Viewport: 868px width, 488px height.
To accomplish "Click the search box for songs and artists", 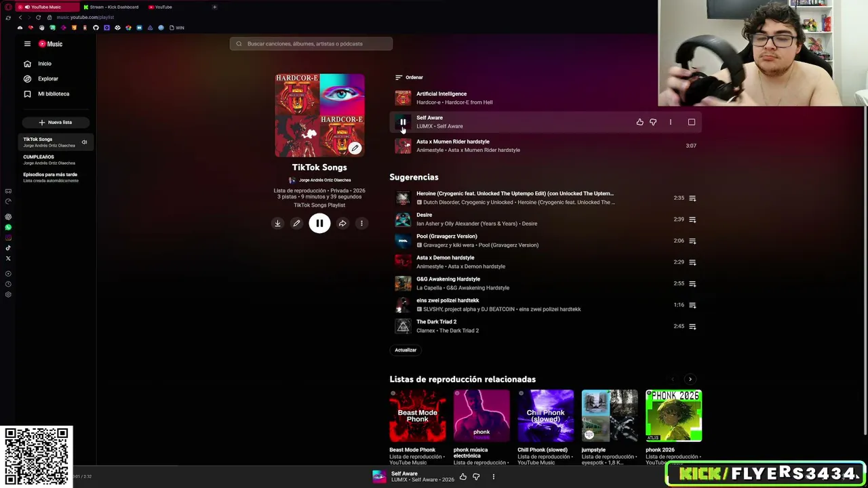I will pos(311,44).
